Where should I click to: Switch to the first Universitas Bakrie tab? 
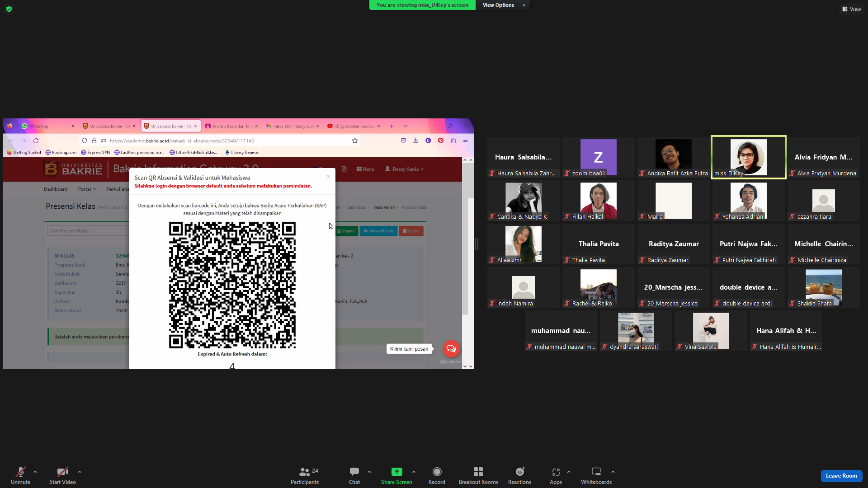(x=109, y=126)
